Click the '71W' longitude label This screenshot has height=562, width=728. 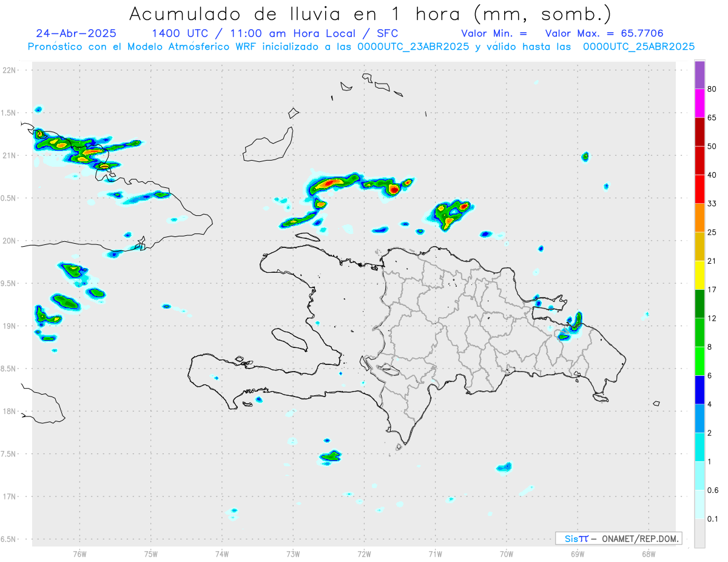coord(435,554)
